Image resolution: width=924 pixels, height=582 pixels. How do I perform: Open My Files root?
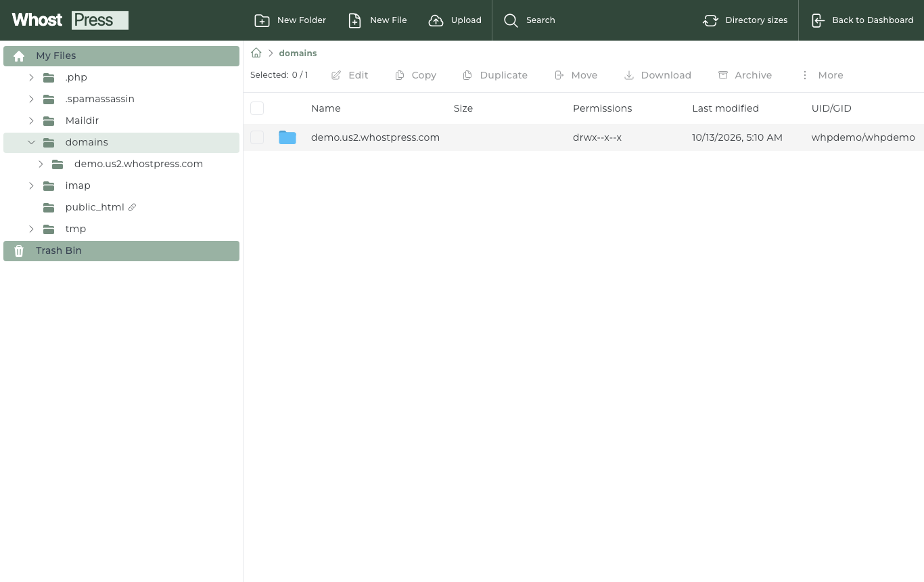(122, 56)
